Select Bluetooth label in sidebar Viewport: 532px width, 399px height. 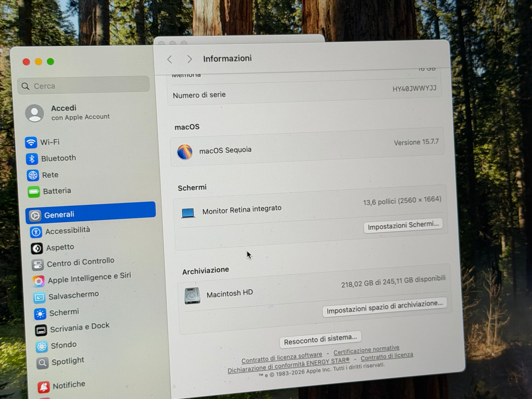59,158
